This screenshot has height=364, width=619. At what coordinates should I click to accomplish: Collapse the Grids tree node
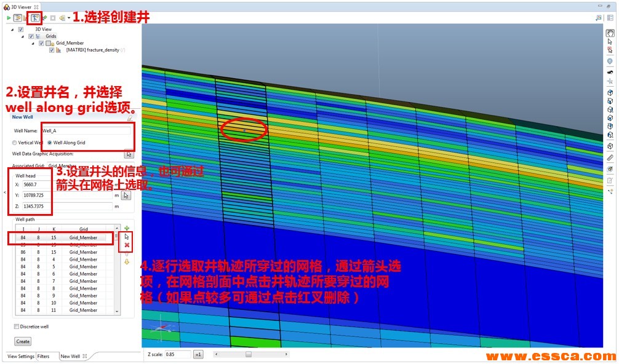point(23,36)
